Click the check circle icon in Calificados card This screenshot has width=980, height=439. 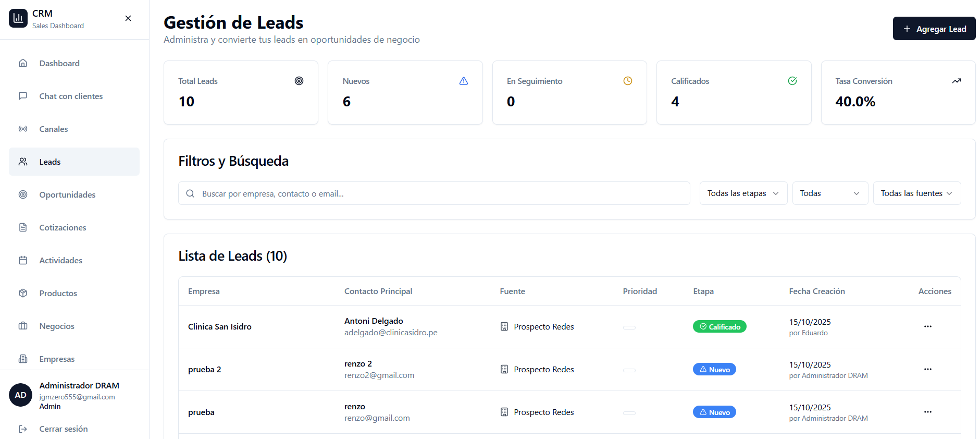[x=792, y=81]
